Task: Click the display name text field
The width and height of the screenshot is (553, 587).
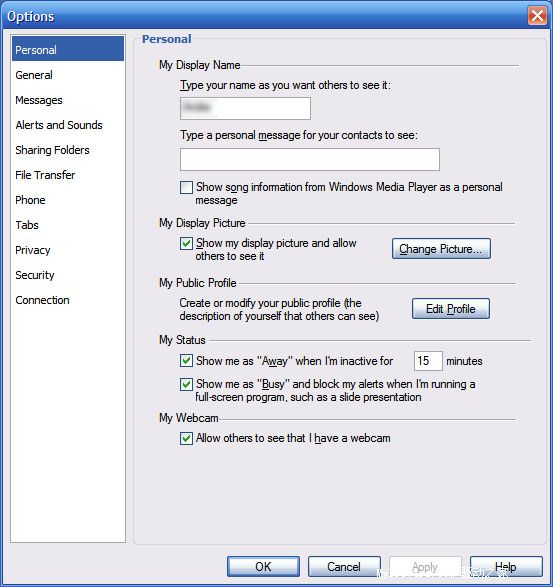Action: coord(245,109)
